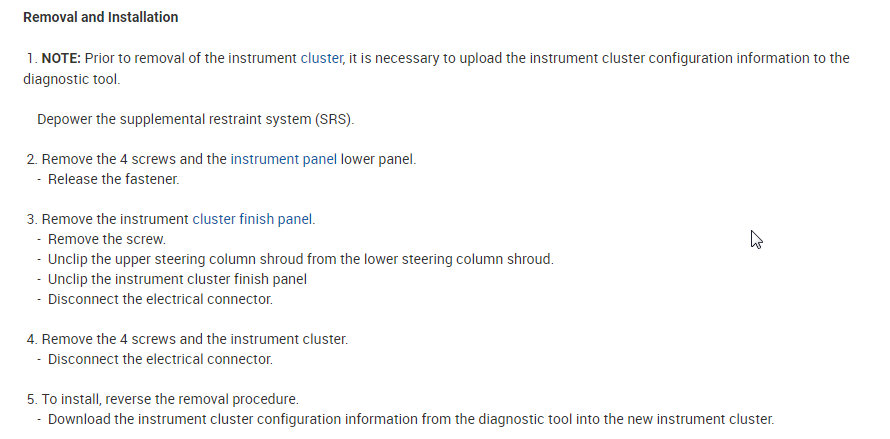Image resolution: width=890 pixels, height=439 pixels.
Task: Open the "cluster finish panel" link
Action: (253, 219)
